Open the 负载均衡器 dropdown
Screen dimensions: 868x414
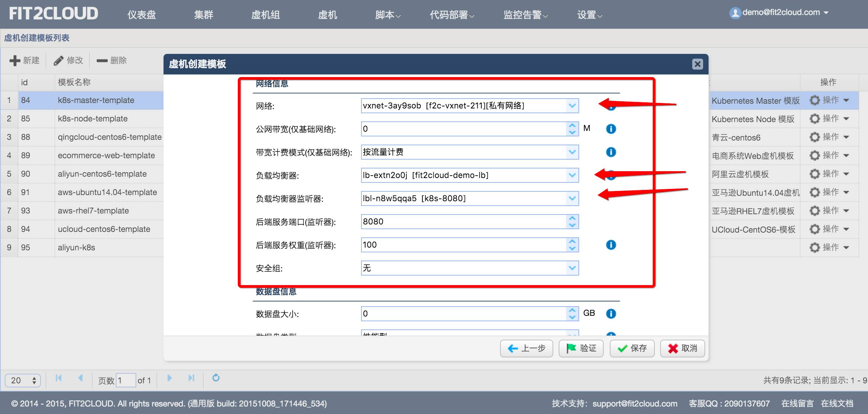pyautogui.click(x=572, y=175)
